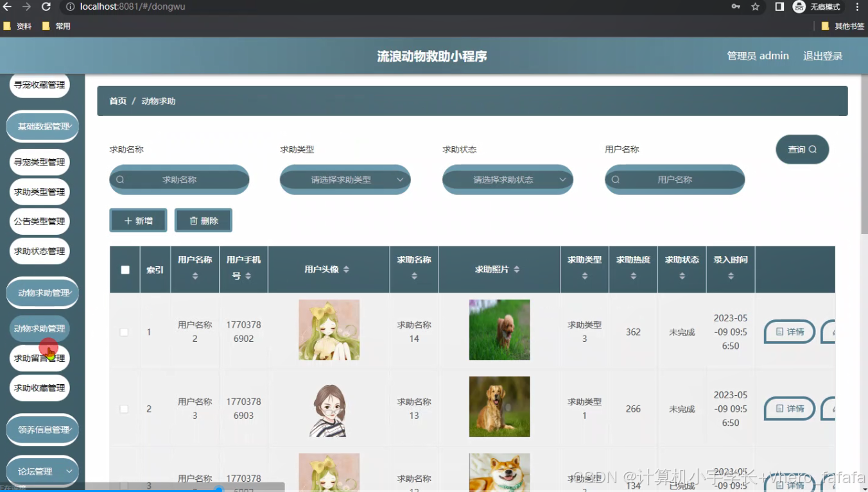
Task: Click the vertical page scrollbar
Action: coord(864,154)
